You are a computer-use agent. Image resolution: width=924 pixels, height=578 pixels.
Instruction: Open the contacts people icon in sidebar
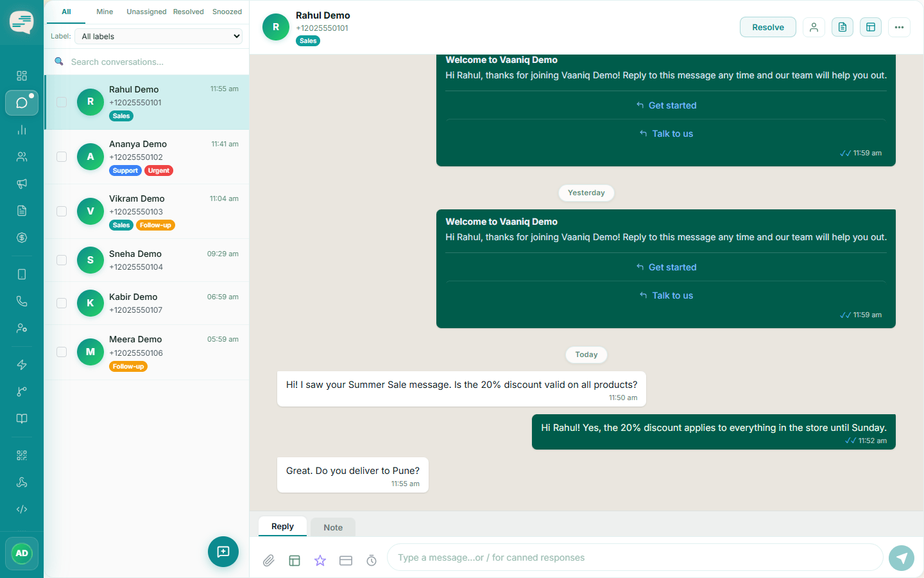pos(22,157)
